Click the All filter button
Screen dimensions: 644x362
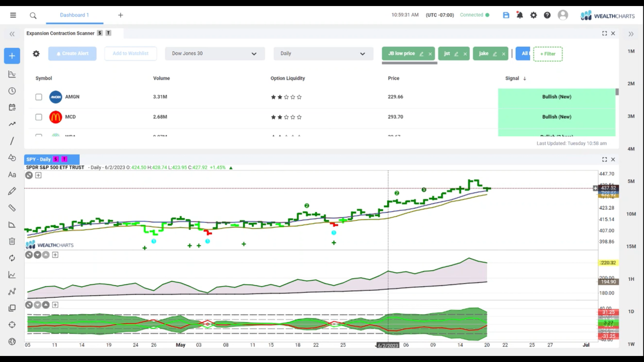[523, 54]
